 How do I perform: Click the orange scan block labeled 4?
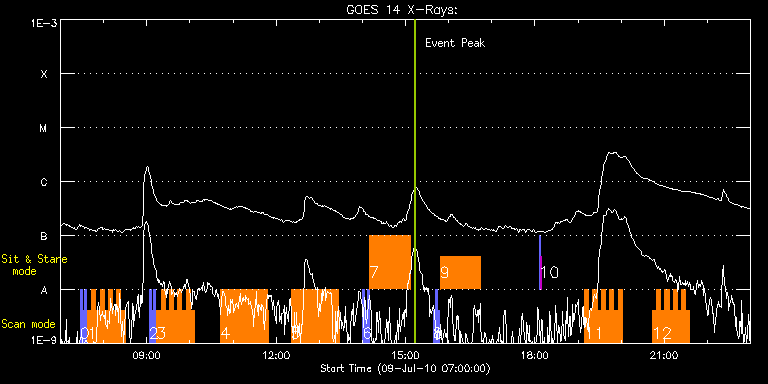coord(244,316)
